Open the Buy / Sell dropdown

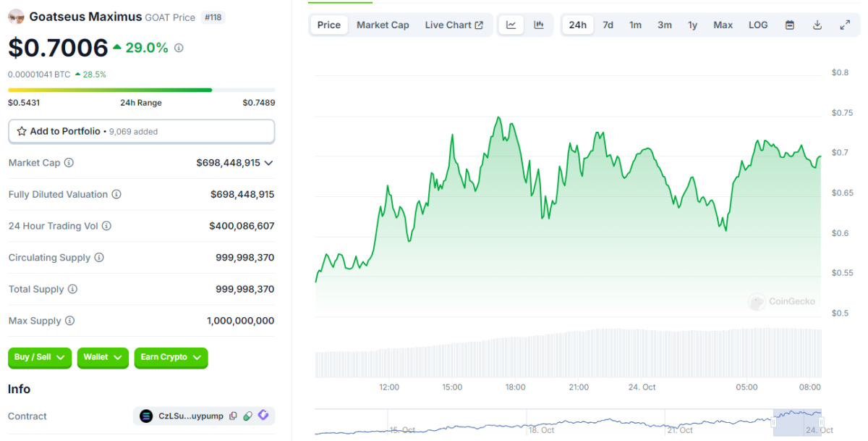40,357
